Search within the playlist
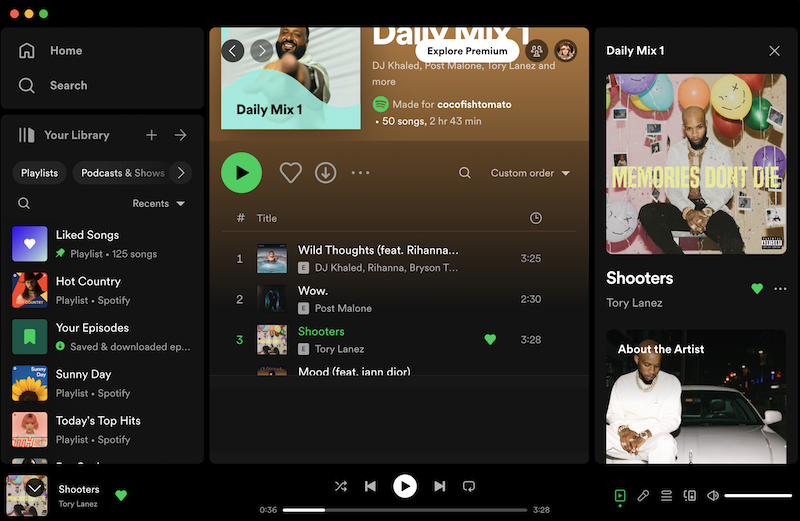This screenshot has height=521, width=800. pos(465,173)
